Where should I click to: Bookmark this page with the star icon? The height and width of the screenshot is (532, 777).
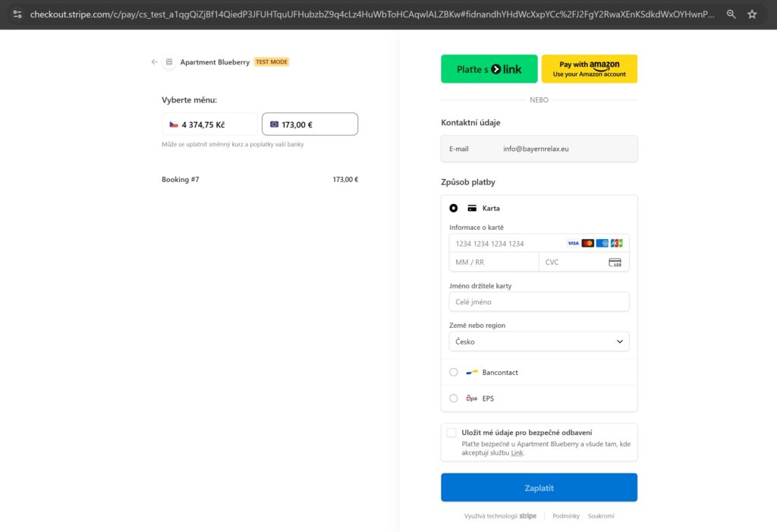pyautogui.click(x=752, y=14)
